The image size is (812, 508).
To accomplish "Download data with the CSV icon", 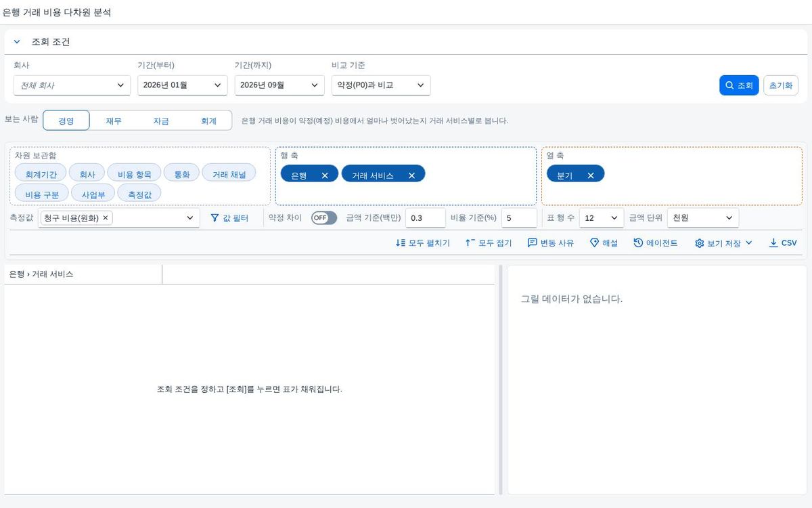I will pos(773,243).
